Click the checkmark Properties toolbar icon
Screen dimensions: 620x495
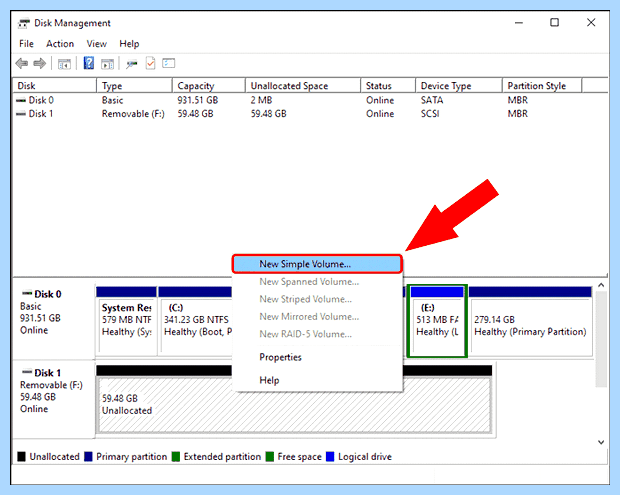pyautogui.click(x=151, y=63)
